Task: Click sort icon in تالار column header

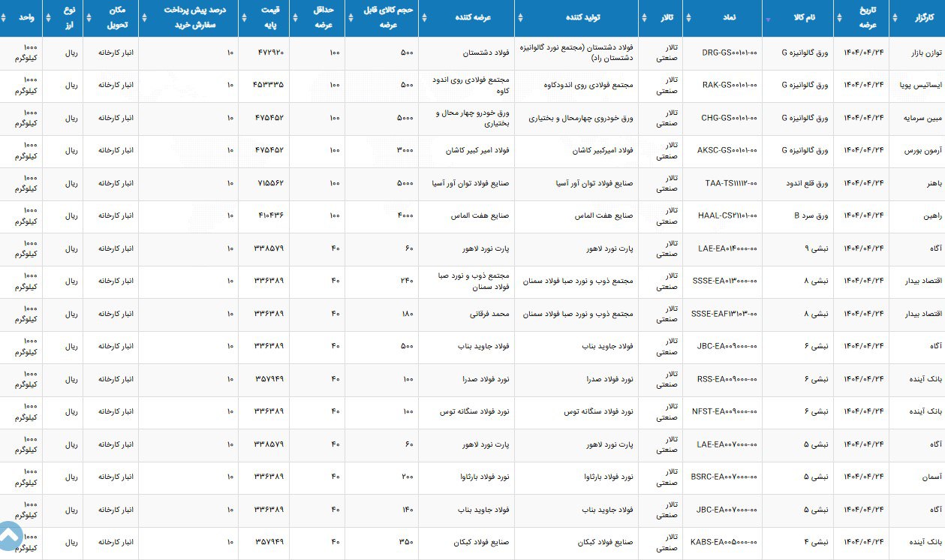Action: [645, 19]
